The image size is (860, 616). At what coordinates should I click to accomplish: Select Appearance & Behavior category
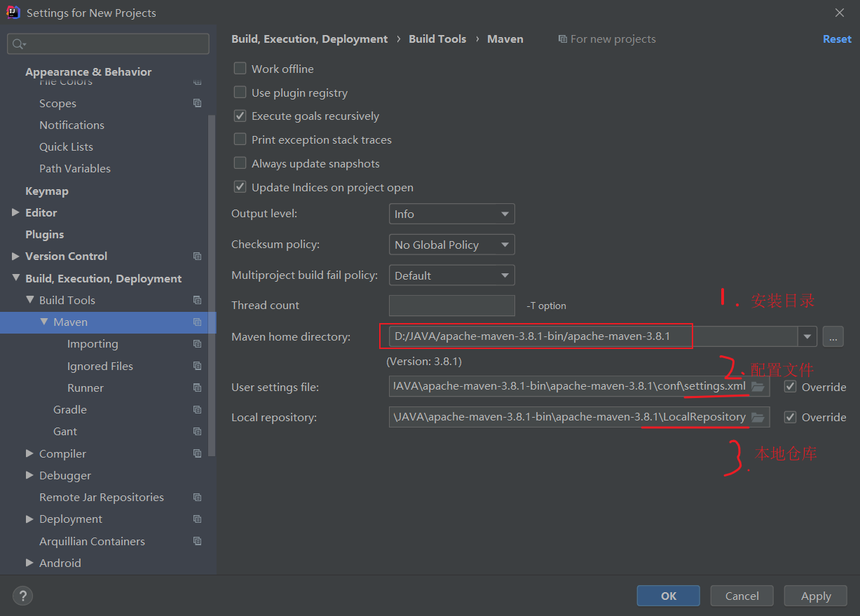[x=88, y=71]
